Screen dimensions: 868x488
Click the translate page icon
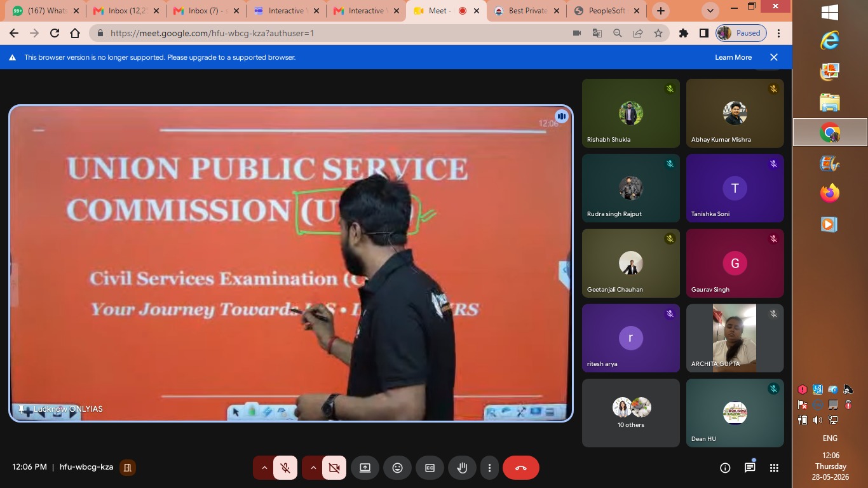coord(597,33)
